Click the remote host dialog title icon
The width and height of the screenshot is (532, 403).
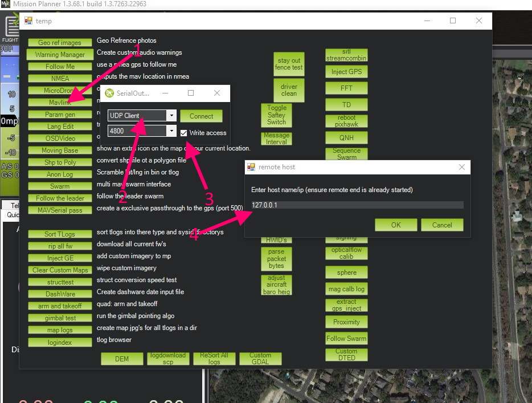tap(251, 167)
